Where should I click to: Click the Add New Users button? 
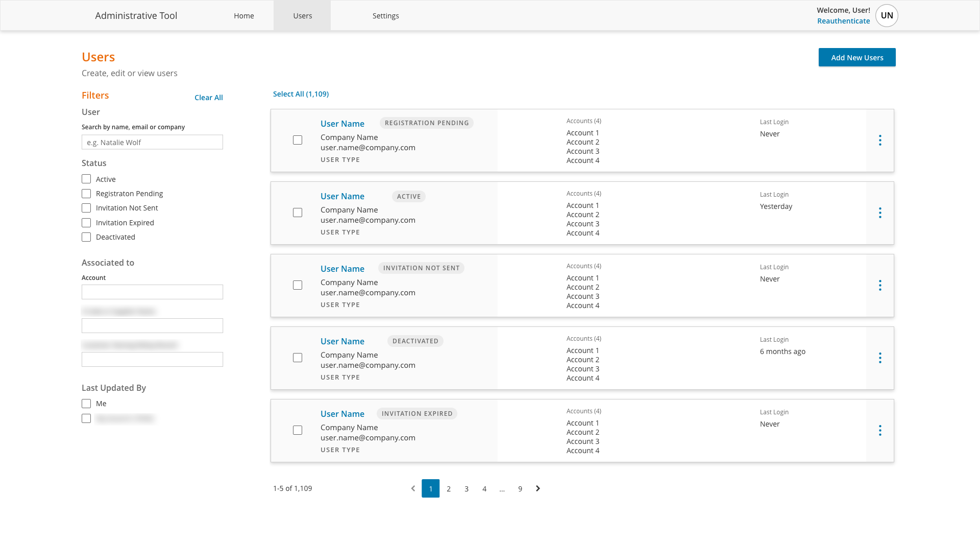tap(857, 57)
